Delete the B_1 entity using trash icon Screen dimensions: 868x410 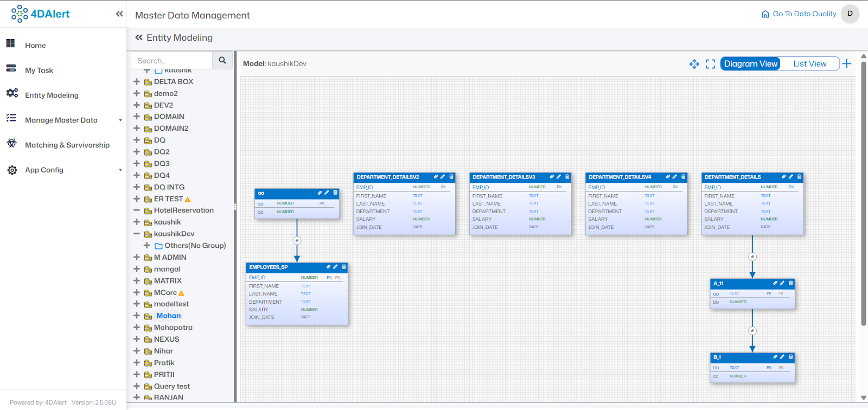click(x=791, y=357)
